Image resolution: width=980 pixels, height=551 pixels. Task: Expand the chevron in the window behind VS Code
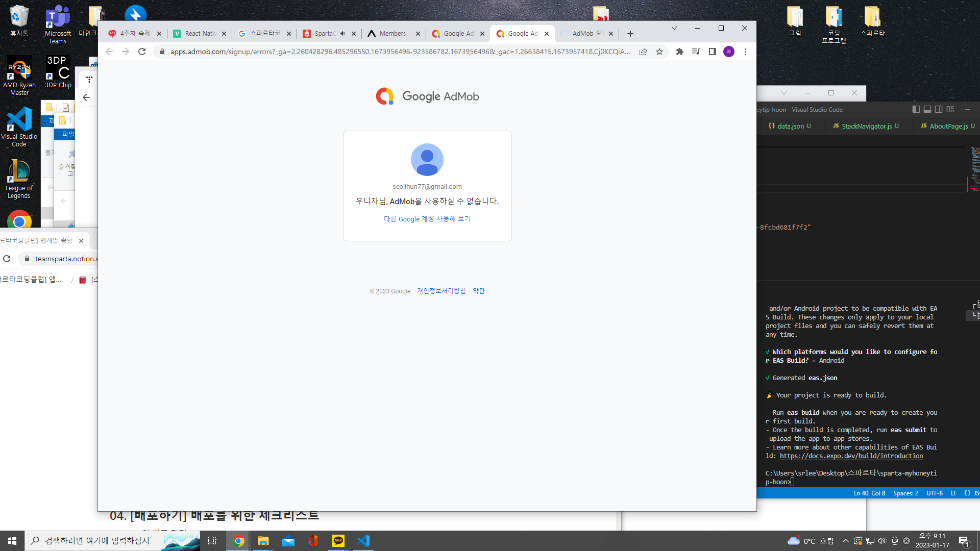pyautogui.click(x=784, y=93)
